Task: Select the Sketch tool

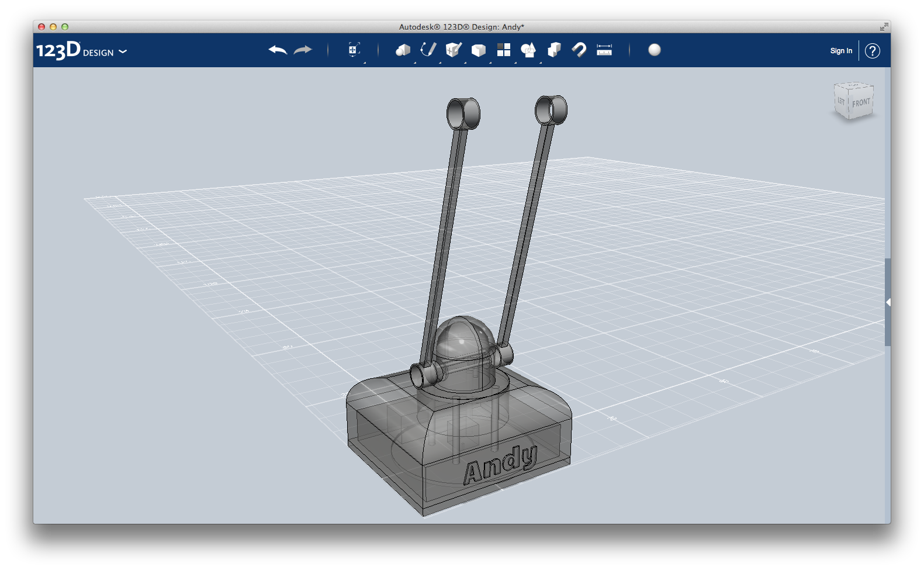Action: coord(428,50)
